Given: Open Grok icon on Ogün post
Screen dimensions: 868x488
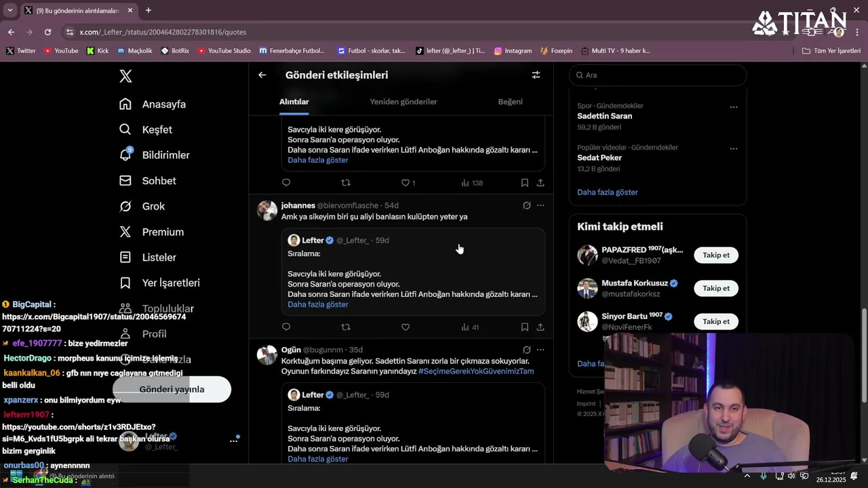Looking at the screenshot, I should 526,350.
